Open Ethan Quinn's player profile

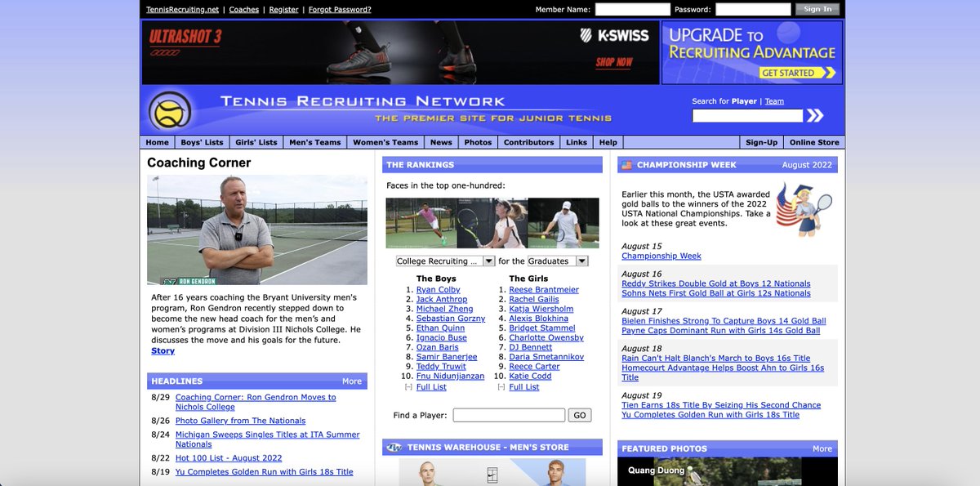pyautogui.click(x=440, y=328)
